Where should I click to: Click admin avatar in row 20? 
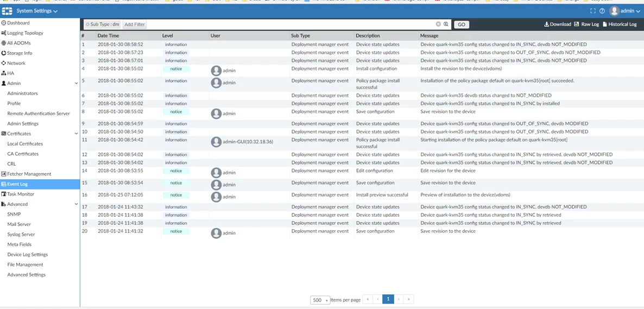click(216, 233)
